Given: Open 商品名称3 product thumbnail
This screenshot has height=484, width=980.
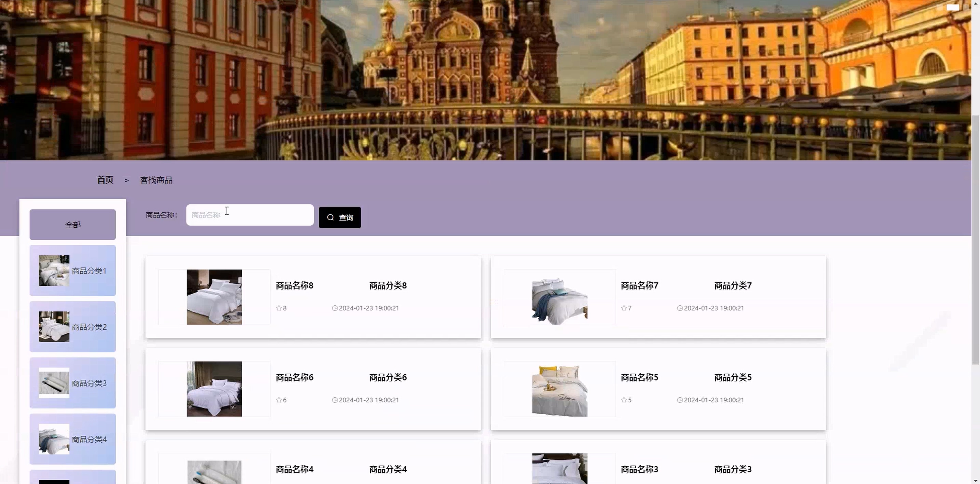Looking at the screenshot, I should coord(560,469).
